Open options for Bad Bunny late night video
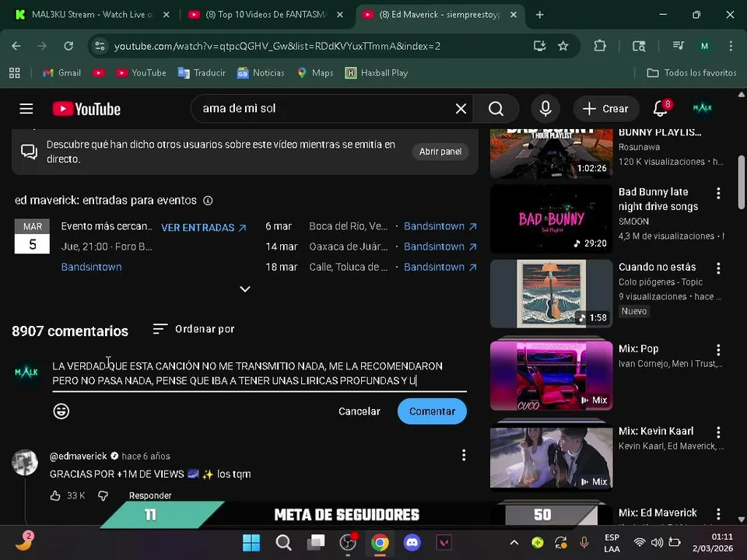 [x=718, y=193]
